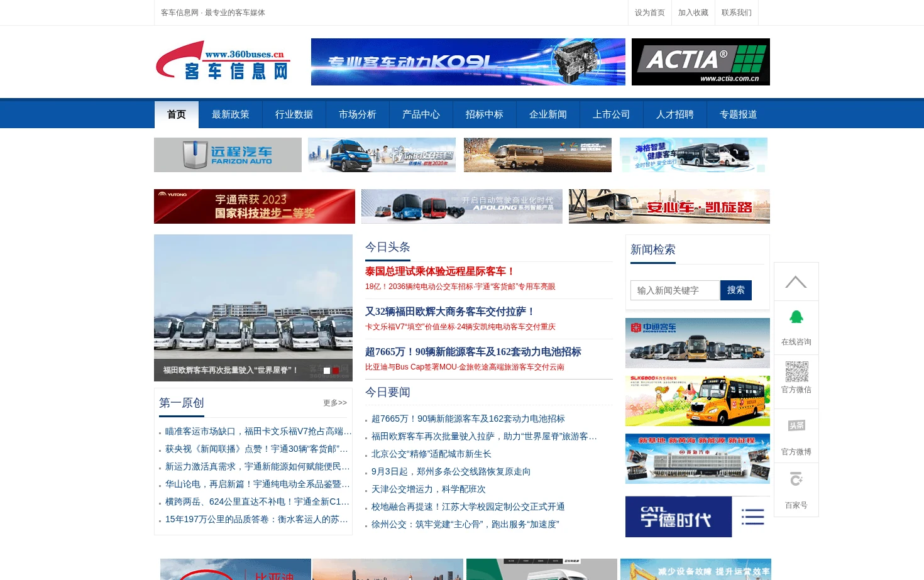Click the carousel caption 福田欧辉客车再次批量驶入世界屋脊

pyautogui.click(x=230, y=370)
